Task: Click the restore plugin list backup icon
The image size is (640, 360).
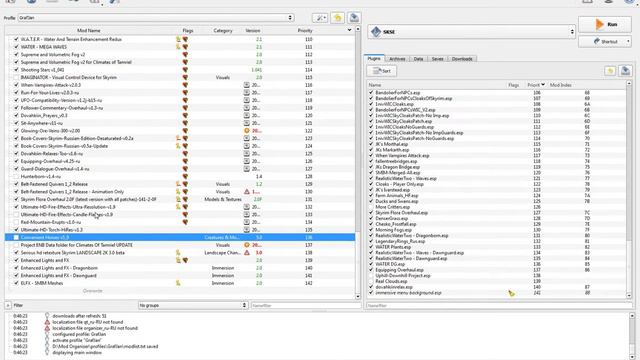Action: (610, 71)
